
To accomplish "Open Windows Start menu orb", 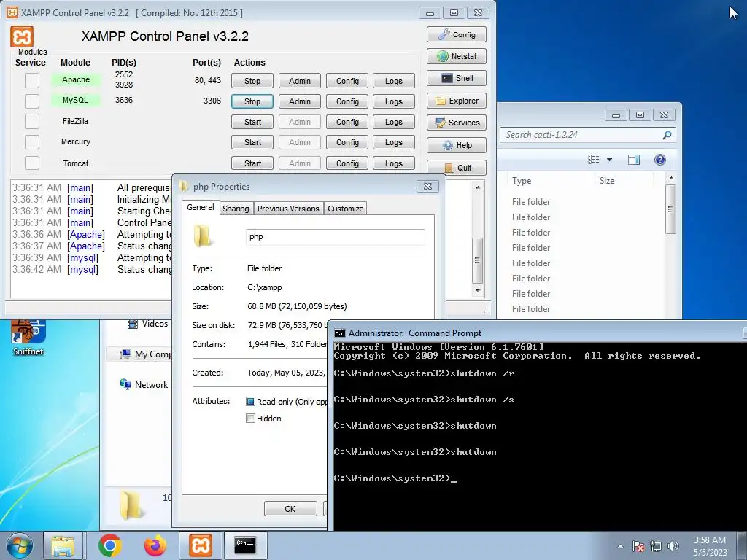I will (20, 545).
